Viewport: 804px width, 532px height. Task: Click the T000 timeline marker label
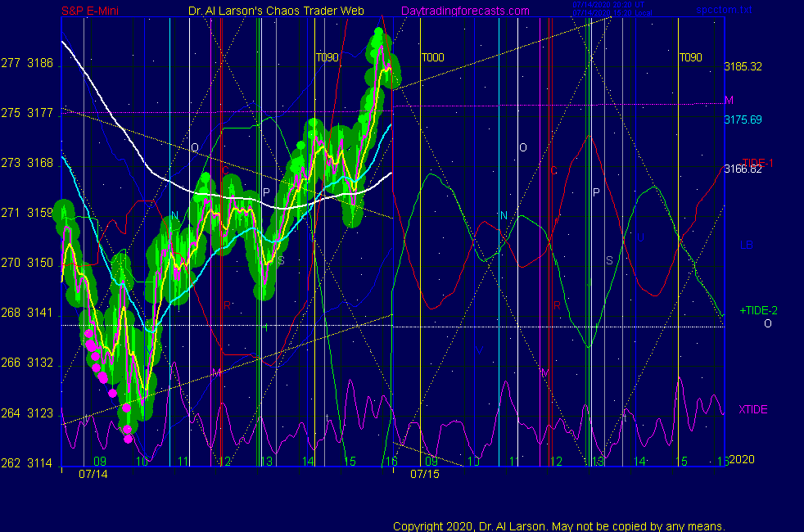point(432,58)
